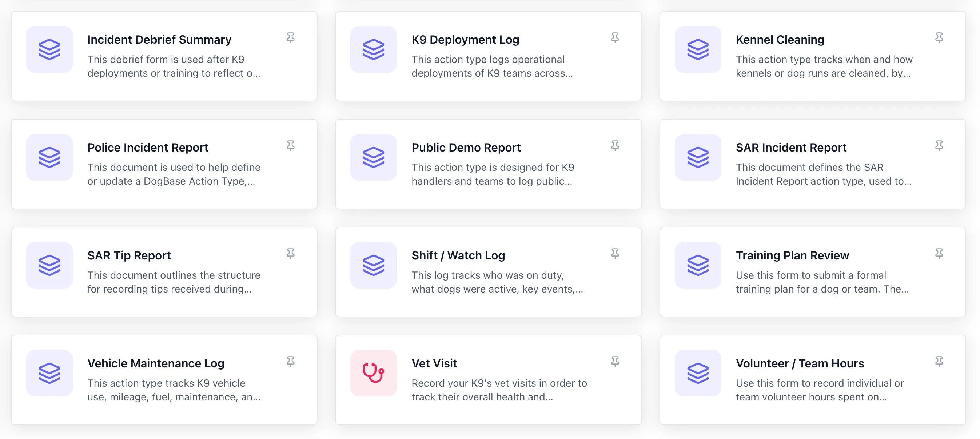The image size is (980, 439).
Task: Click the SAR Incident Report layers icon
Action: 698,157
